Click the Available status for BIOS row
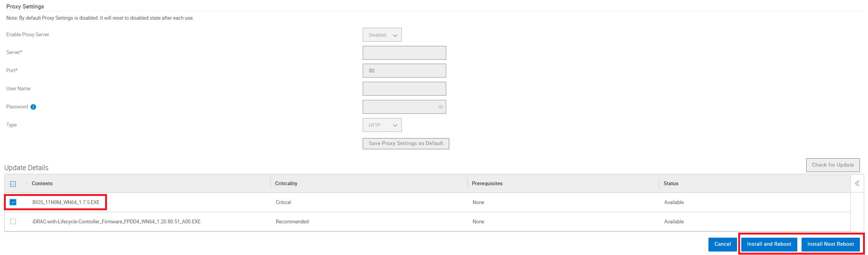868x255 pixels. click(x=674, y=202)
